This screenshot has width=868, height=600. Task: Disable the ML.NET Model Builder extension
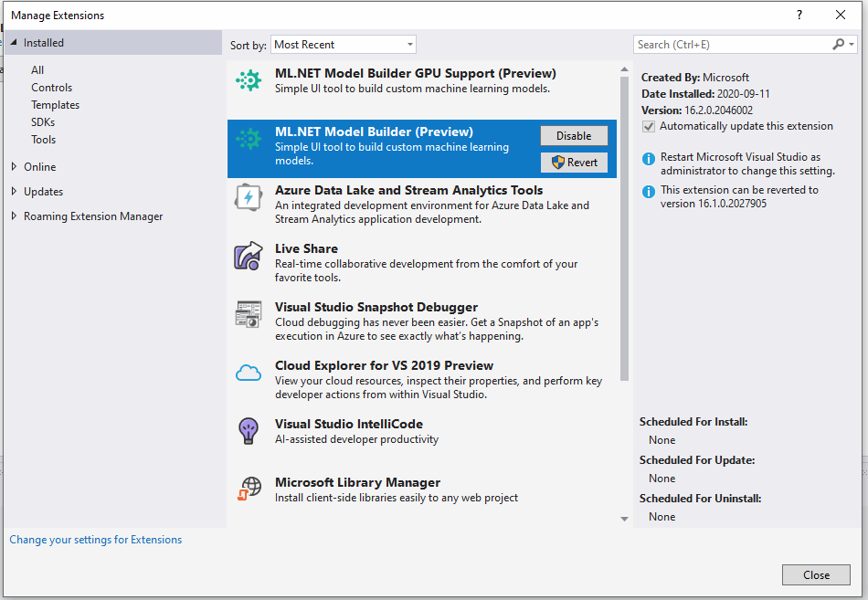coord(574,135)
